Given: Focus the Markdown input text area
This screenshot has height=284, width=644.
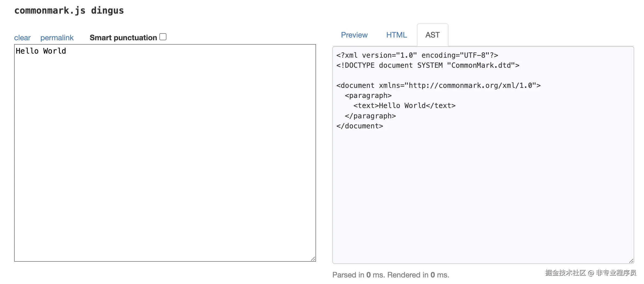Looking at the screenshot, I should (x=165, y=152).
